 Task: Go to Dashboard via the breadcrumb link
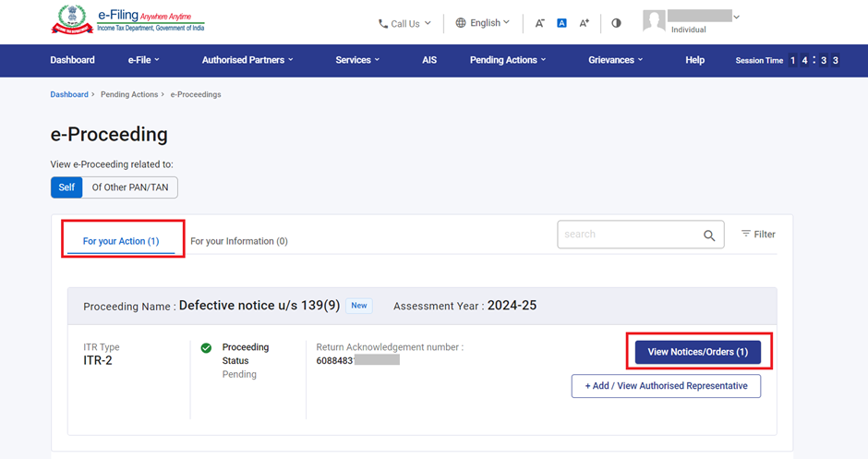pos(69,95)
